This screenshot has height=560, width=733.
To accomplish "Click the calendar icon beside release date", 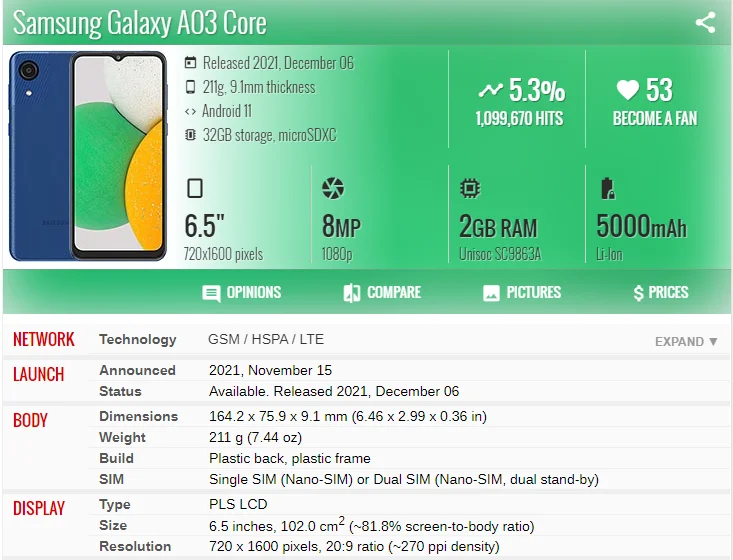I will (190, 63).
